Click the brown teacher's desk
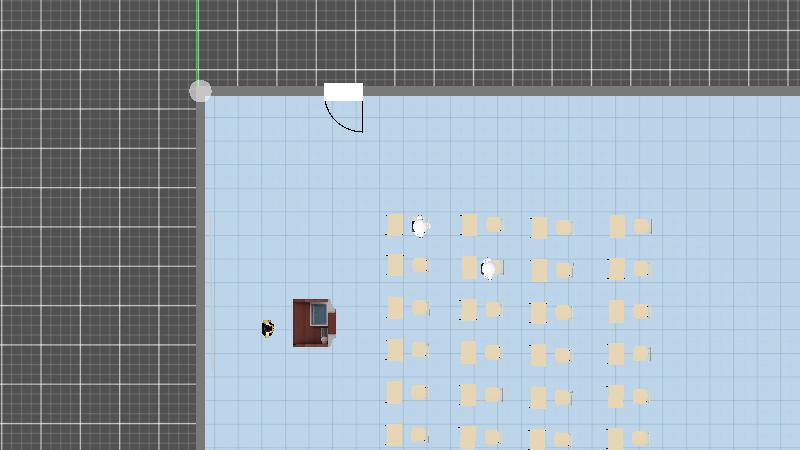This screenshot has height=450, width=800. 306,323
